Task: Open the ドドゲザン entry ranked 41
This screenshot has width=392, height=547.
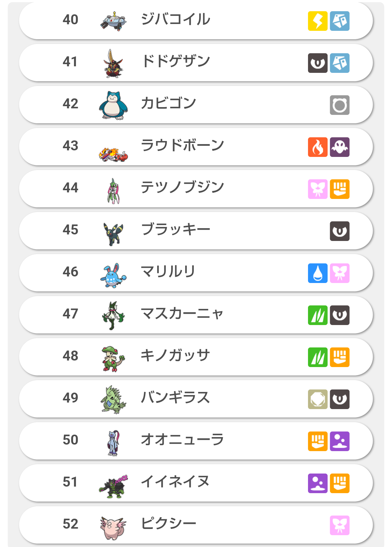Action: (196, 63)
